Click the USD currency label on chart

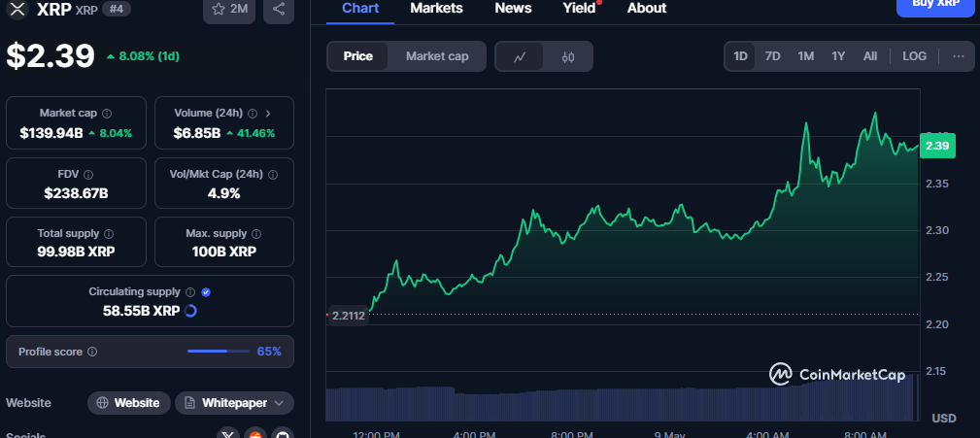point(944,418)
